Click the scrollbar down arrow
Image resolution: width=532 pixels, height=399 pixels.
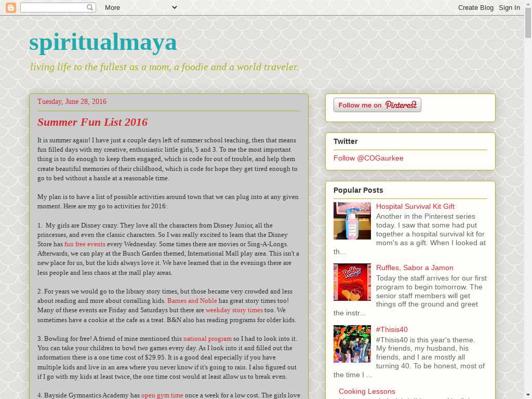click(x=528, y=394)
